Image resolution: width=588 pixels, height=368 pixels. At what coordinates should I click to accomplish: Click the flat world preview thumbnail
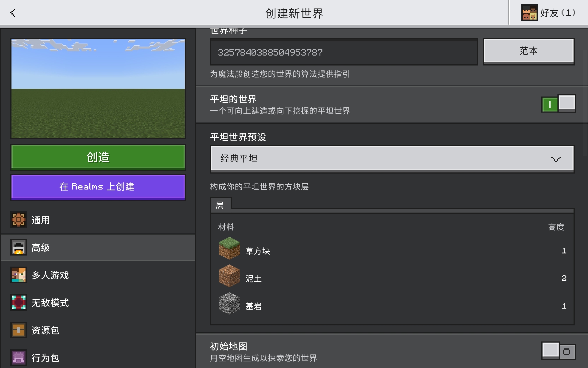click(x=98, y=89)
